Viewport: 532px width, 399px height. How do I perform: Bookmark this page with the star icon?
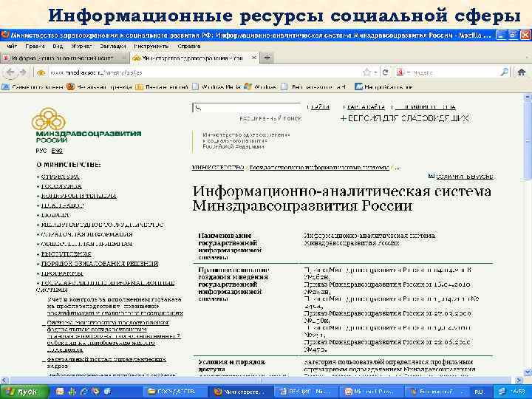(366, 72)
